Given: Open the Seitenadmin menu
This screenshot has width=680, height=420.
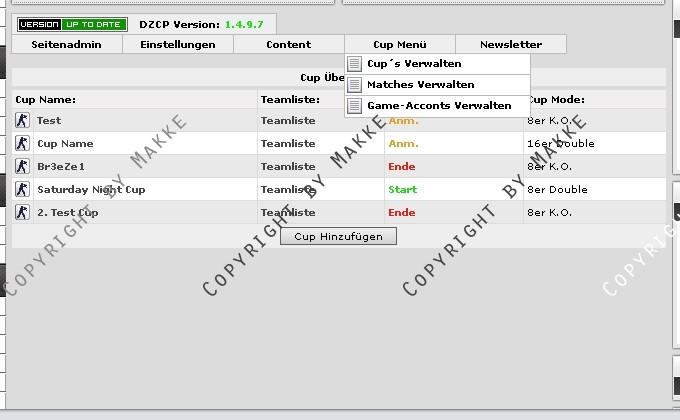Looking at the screenshot, I should (67, 45).
